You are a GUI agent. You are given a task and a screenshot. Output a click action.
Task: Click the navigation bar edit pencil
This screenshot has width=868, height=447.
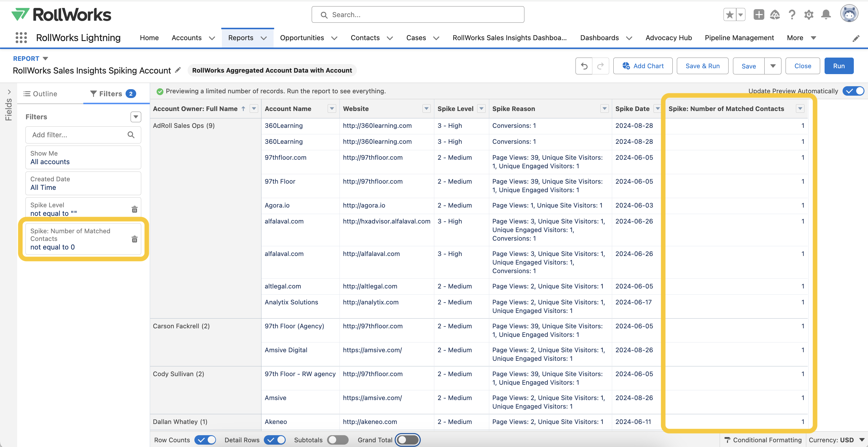click(856, 38)
